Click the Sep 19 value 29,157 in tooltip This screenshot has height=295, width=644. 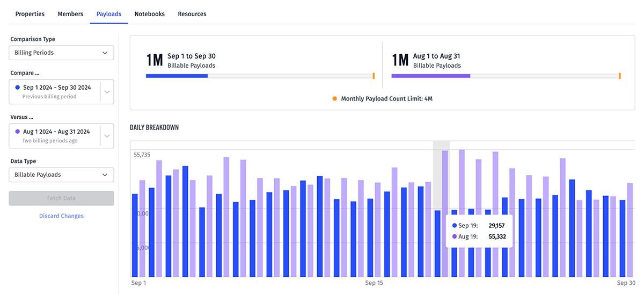tap(497, 226)
